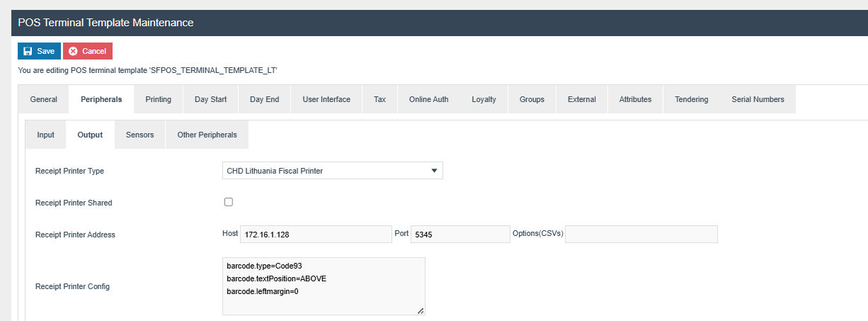Image resolution: width=868 pixels, height=321 pixels.
Task: Open the Other Peripherals sub-tab
Action: pos(207,135)
